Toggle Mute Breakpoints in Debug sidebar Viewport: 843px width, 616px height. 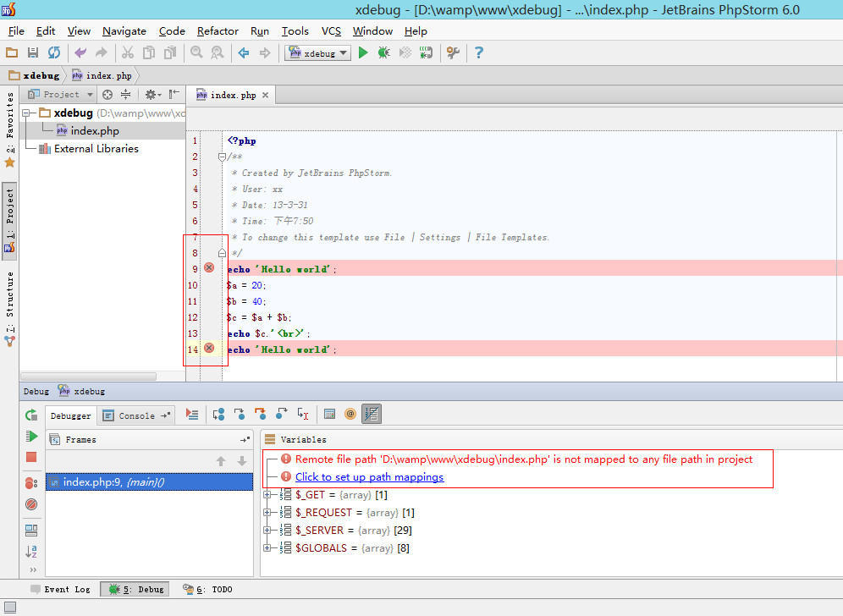pyautogui.click(x=31, y=504)
